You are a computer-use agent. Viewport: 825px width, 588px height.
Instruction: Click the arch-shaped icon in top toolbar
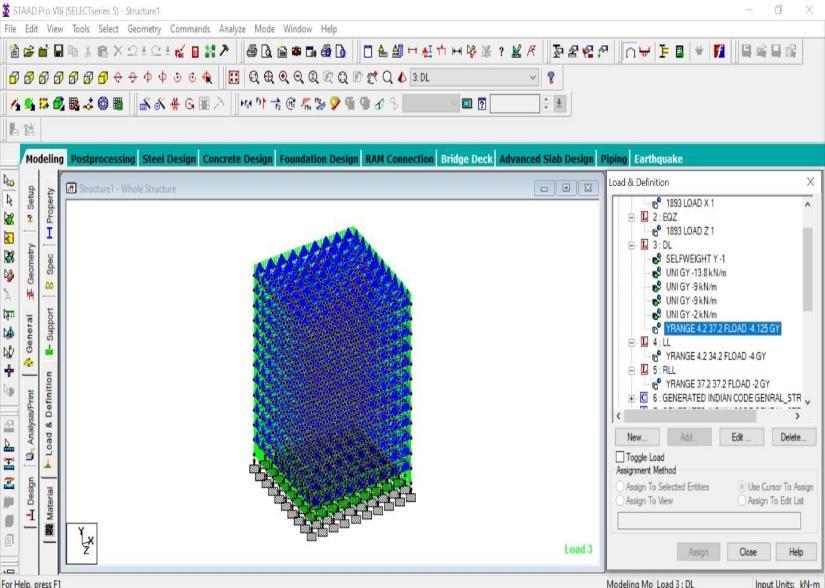point(630,51)
